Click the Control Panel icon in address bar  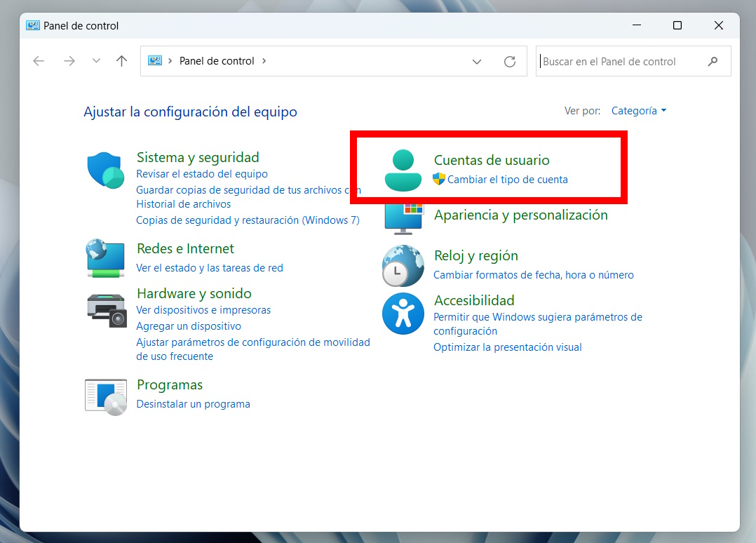155,61
